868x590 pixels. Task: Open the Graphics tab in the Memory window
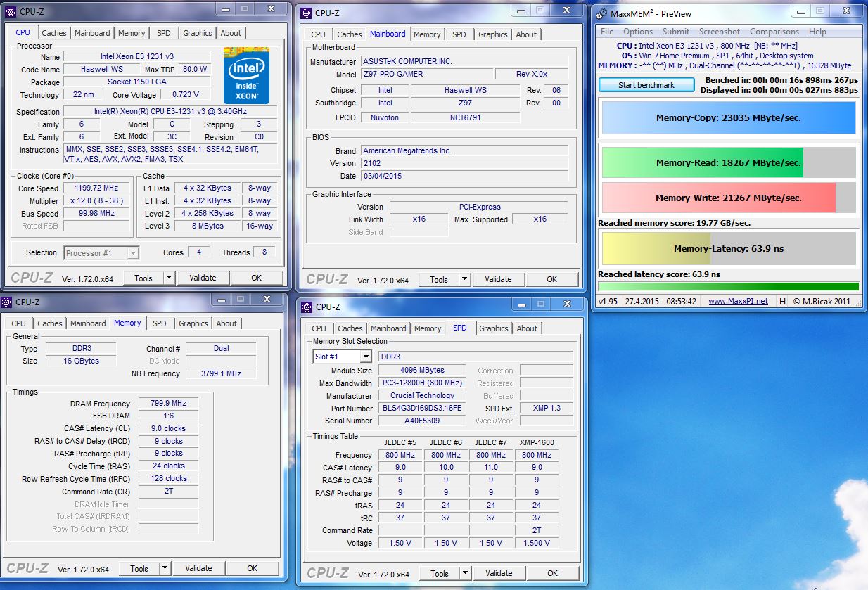tap(193, 323)
